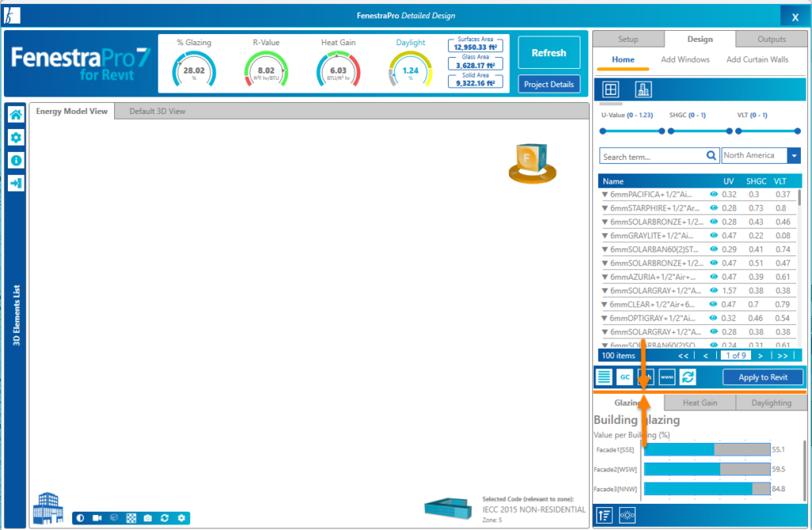Click the www icon in glazing toolbar
812x530 pixels.
pyautogui.click(x=667, y=377)
